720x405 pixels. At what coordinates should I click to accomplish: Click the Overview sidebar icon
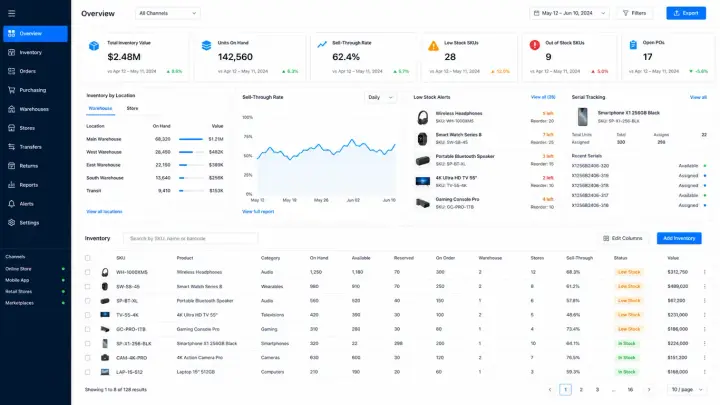(11, 34)
